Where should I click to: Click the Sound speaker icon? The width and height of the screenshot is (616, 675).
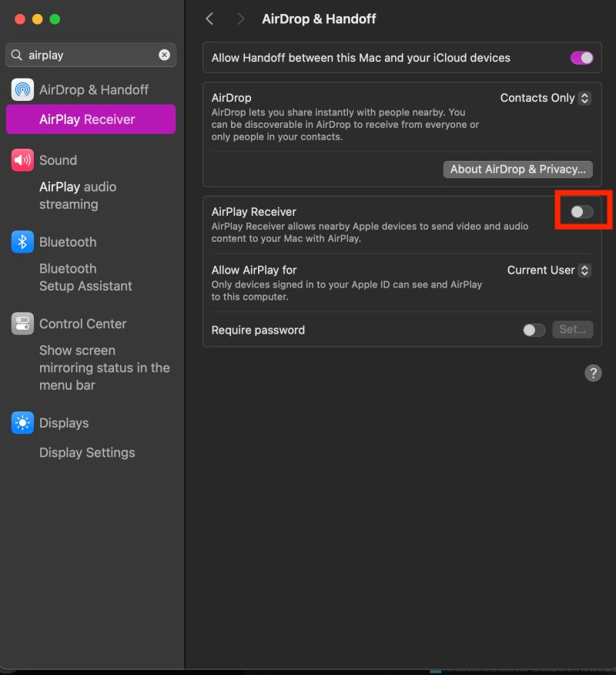tap(22, 160)
